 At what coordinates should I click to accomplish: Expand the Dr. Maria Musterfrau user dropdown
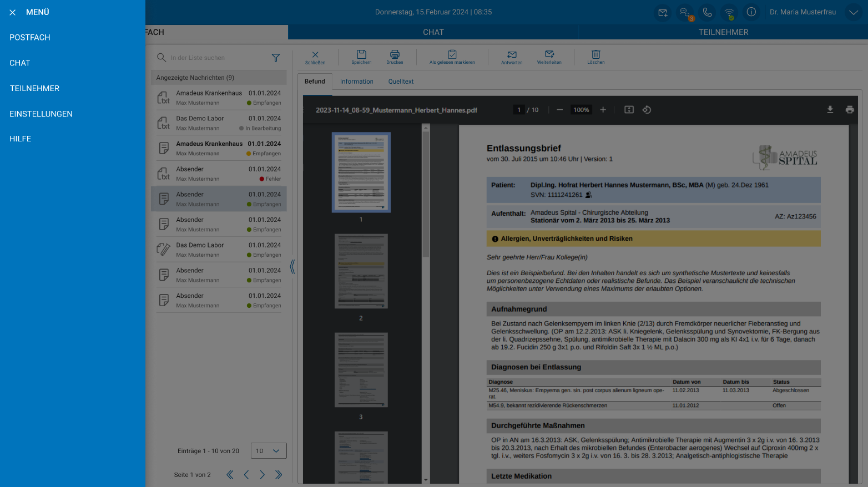click(854, 12)
